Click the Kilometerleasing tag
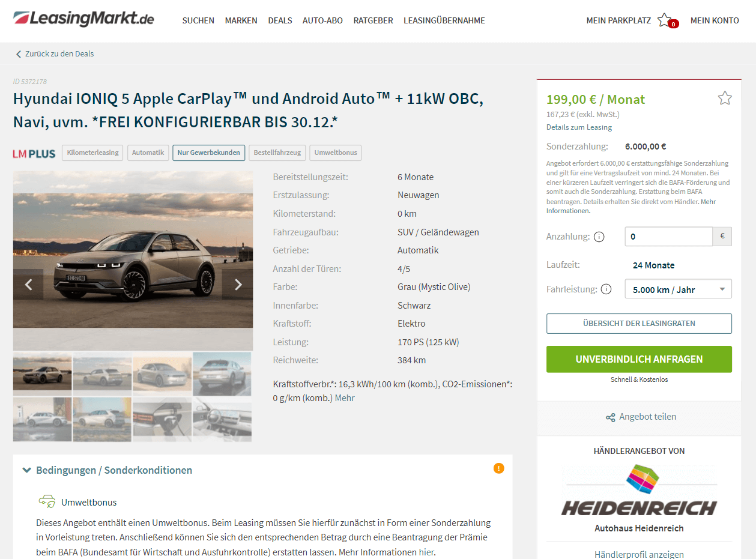Viewport: 756px width, 559px height. [x=93, y=153]
